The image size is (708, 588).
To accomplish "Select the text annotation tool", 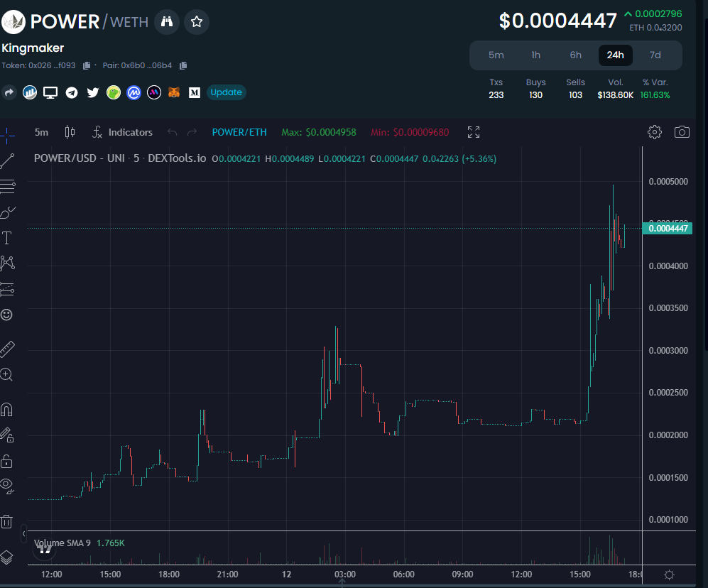I will (7, 238).
